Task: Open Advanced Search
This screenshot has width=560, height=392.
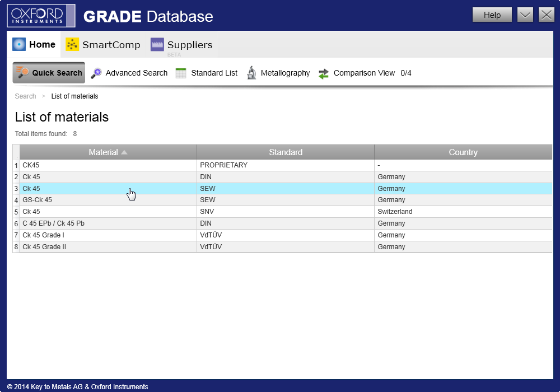Action: [x=129, y=73]
